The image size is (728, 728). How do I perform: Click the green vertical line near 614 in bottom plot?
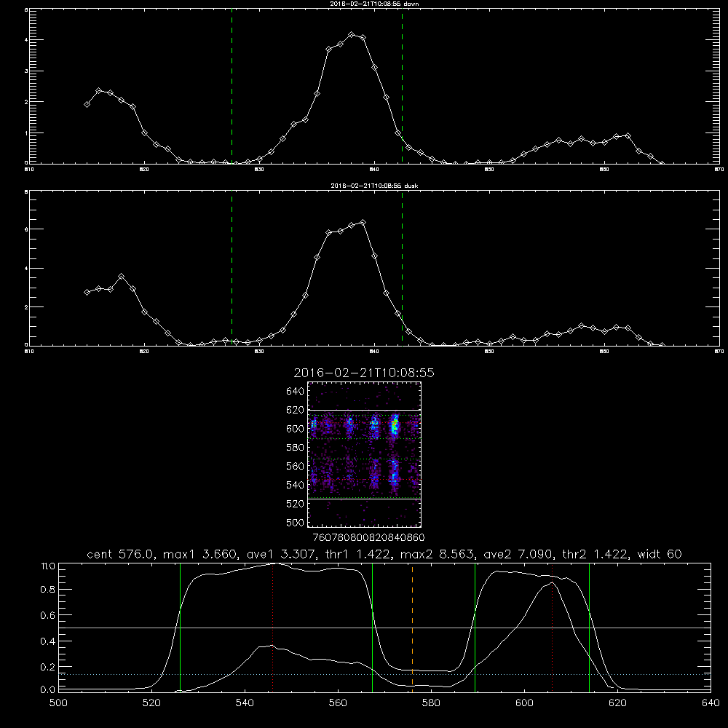pos(589,627)
